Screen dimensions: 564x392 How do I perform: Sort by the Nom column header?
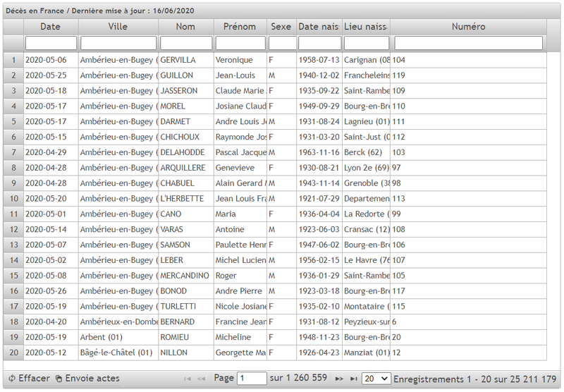point(185,27)
